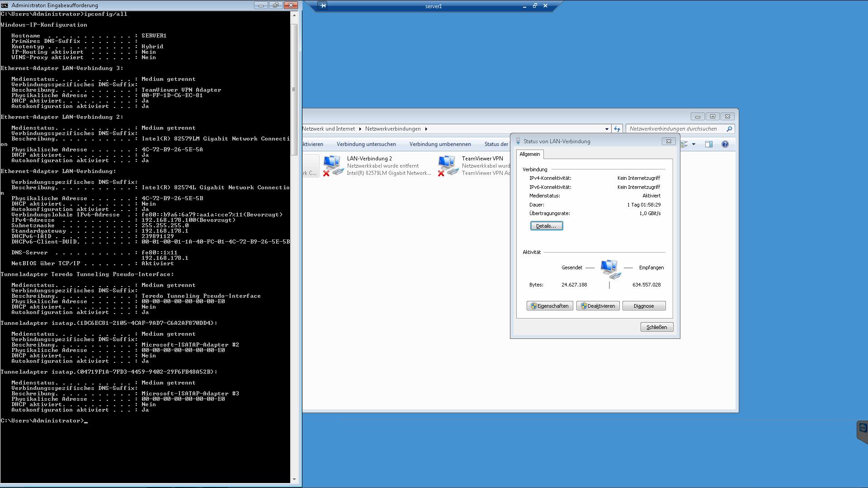This screenshot has height=488, width=868.
Task: Toggle the preview pane icon
Action: (x=709, y=144)
